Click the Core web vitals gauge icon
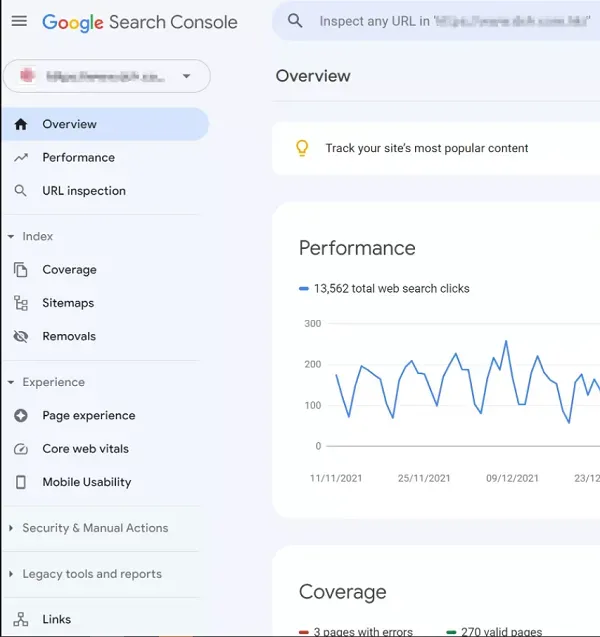The width and height of the screenshot is (600, 637). 21,449
